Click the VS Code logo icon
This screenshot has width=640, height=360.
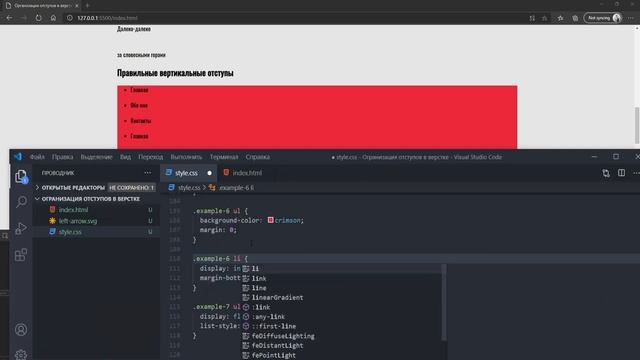[x=18, y=157]
